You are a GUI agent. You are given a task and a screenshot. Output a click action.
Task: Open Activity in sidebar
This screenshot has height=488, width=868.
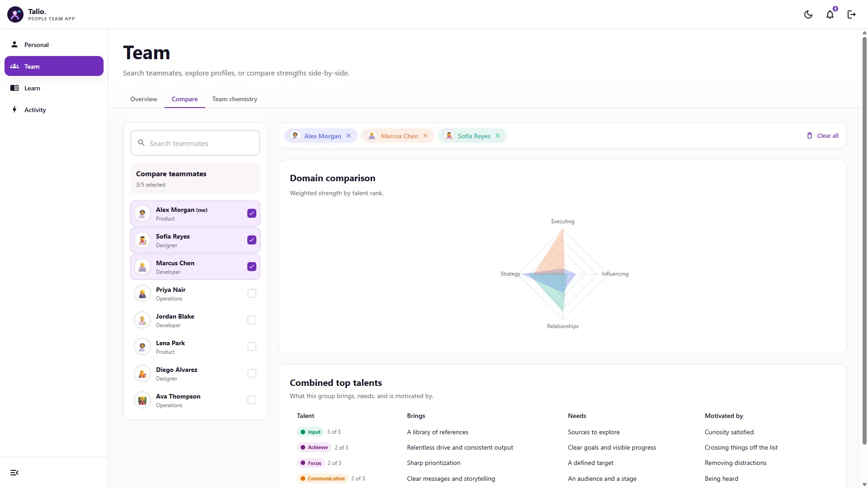pos(54,110)
